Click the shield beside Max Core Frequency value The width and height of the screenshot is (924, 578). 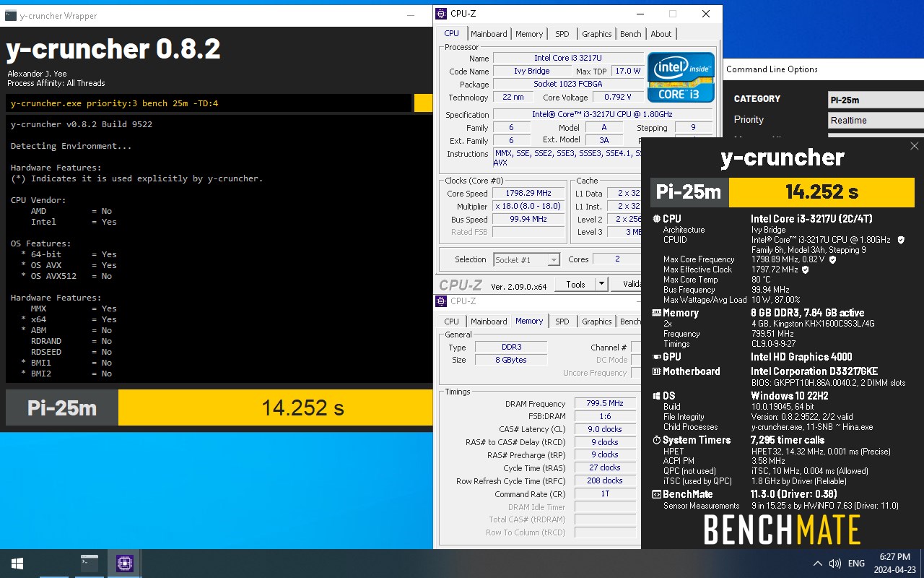832,259
